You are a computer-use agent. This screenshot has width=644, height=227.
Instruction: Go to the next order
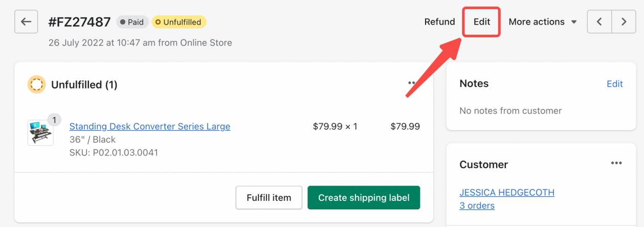point(623,22)
